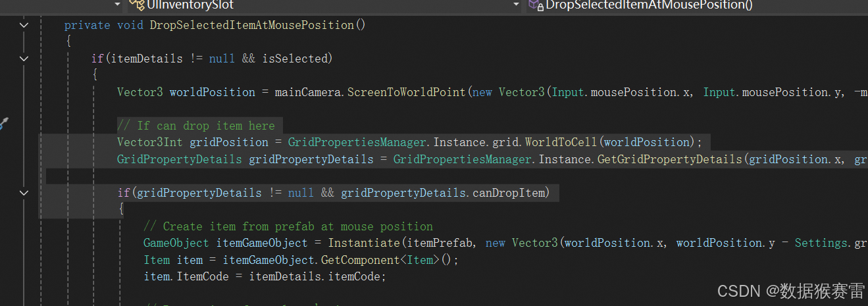868x306 pixels.
Task: Click the 'GameObject' type name
Action: click(x=176, y=243)
